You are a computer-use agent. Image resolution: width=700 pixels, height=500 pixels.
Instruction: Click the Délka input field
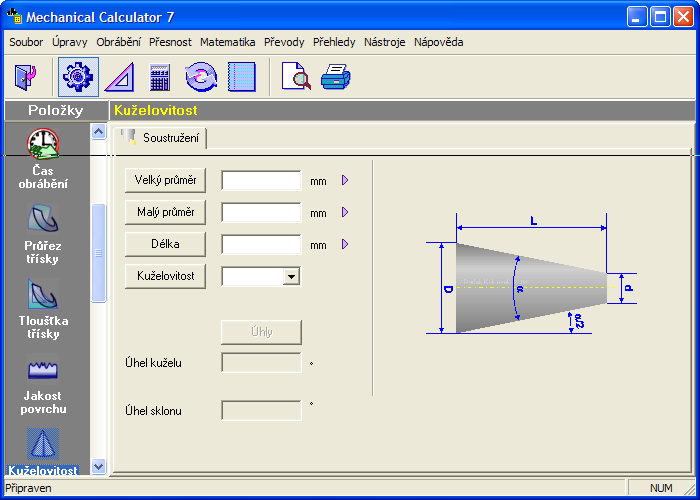(x=261, y=244)
